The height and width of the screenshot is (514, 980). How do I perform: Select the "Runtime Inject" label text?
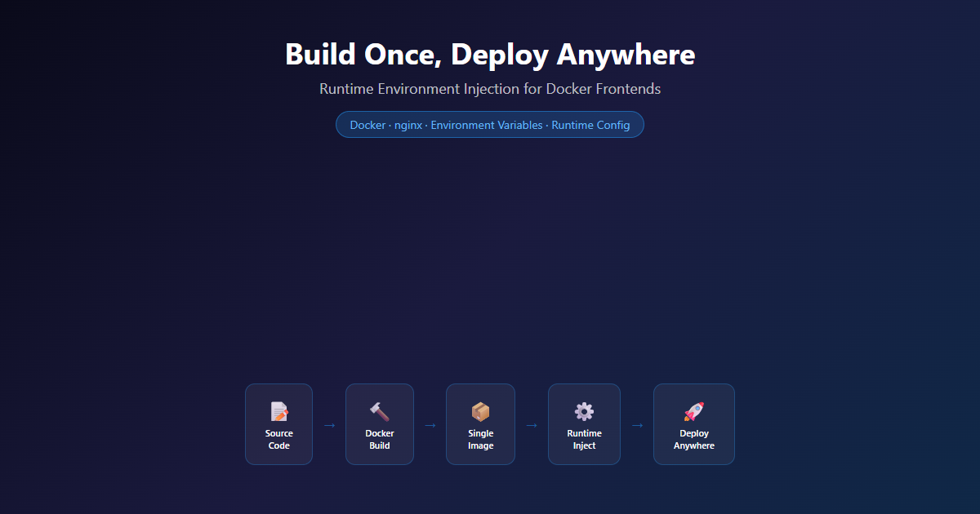[584, 440]
